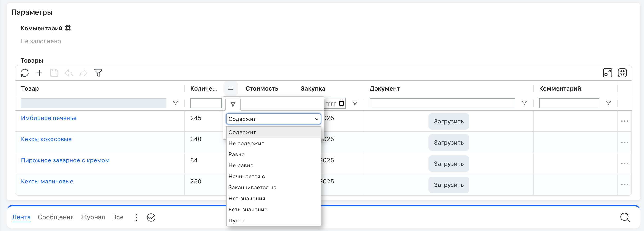Open row actions for Пирожное заварное с кремом

point(624,164)
